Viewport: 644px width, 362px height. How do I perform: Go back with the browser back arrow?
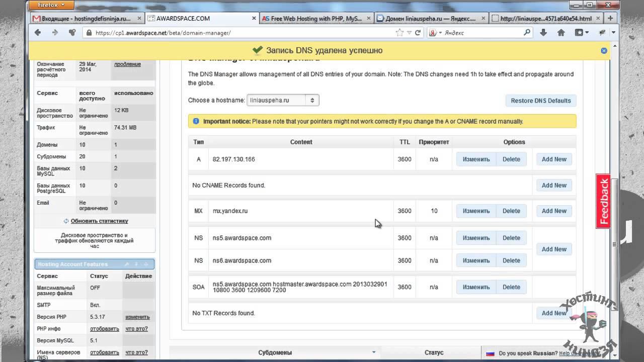click(38, 33)
